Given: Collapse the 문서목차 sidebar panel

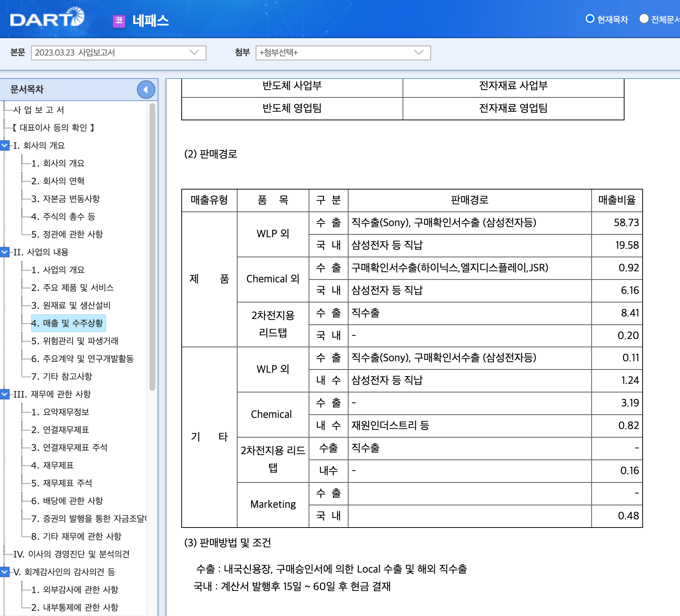Looking at the screenshot, I should pos(145,89).
